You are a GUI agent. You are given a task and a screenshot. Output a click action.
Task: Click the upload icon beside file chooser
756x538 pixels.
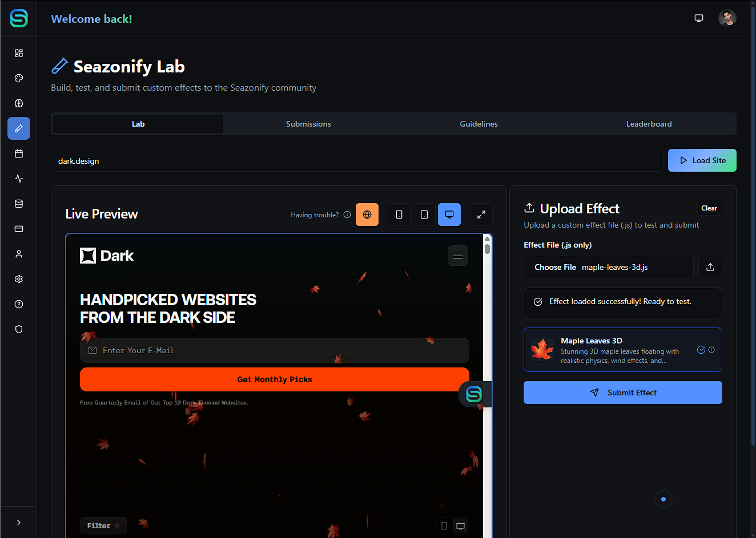(x=710, y=267)
